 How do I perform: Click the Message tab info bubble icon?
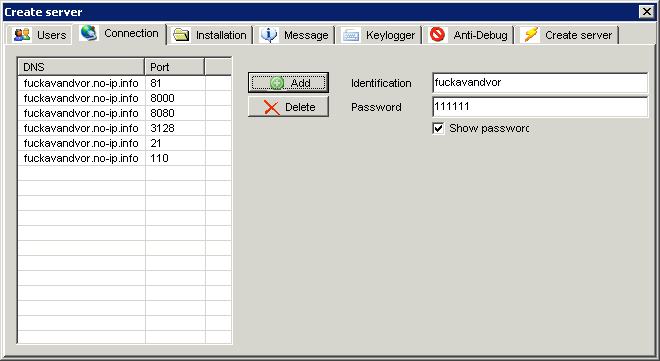tap(269, 35)
